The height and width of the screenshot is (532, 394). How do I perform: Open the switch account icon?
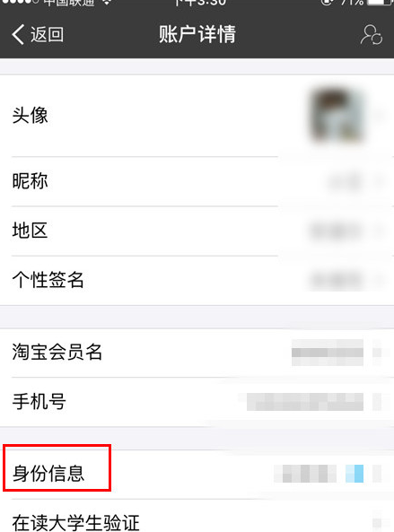point(372,34)
